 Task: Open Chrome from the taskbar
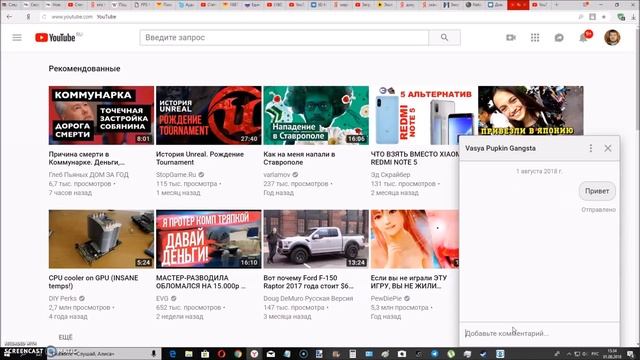point(238,354)
